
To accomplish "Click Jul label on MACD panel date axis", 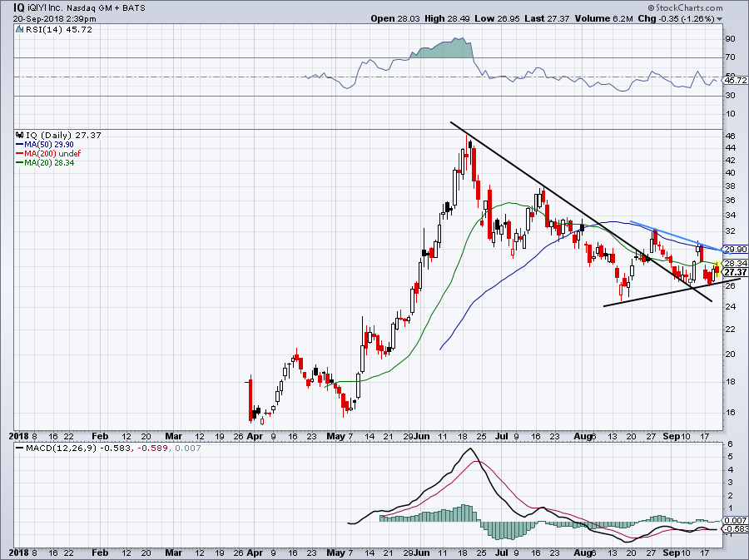I will (x=501, y=553).
